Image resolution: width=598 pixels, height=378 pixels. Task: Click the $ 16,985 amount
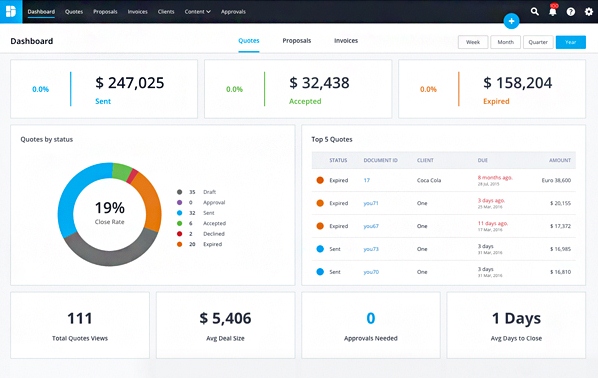click(560, 249)
